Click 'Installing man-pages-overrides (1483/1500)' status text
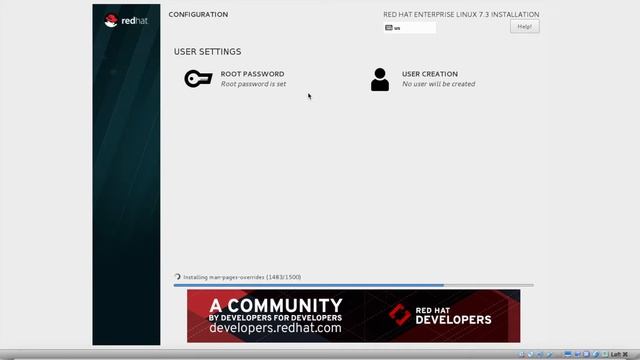 [242, 277]
